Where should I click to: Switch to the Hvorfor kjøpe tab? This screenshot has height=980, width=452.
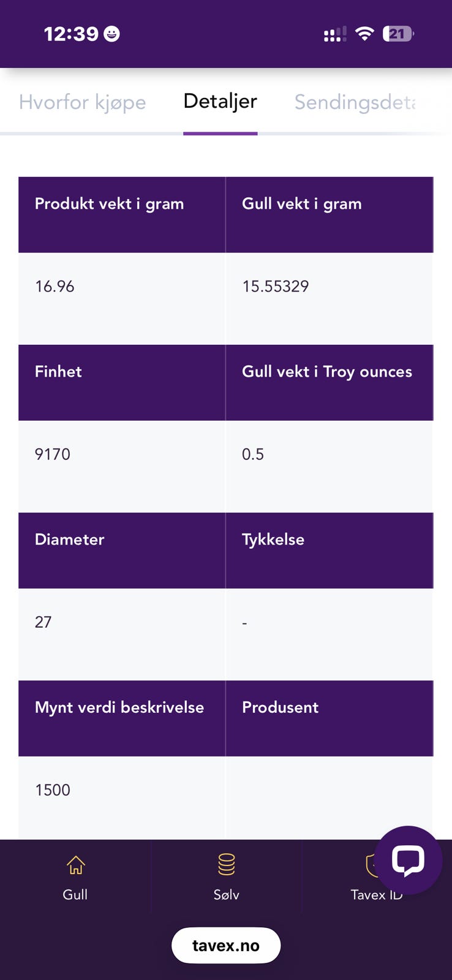point(83,102)
